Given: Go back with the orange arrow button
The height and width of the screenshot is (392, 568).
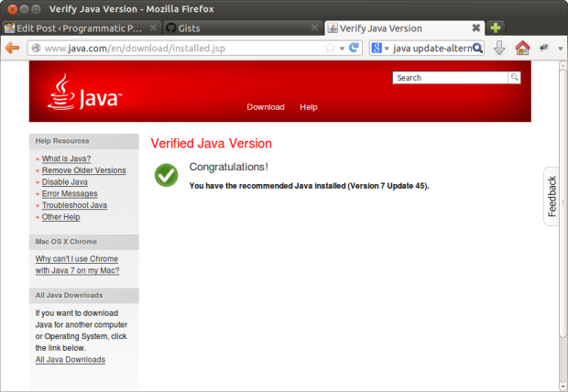Looking at the screenshot, I should (12, 48).
